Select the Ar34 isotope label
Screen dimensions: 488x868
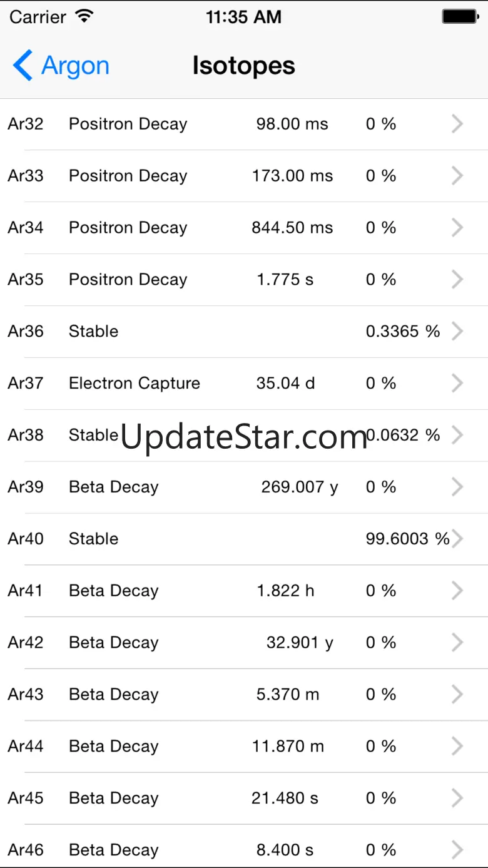tap(26, 228)
